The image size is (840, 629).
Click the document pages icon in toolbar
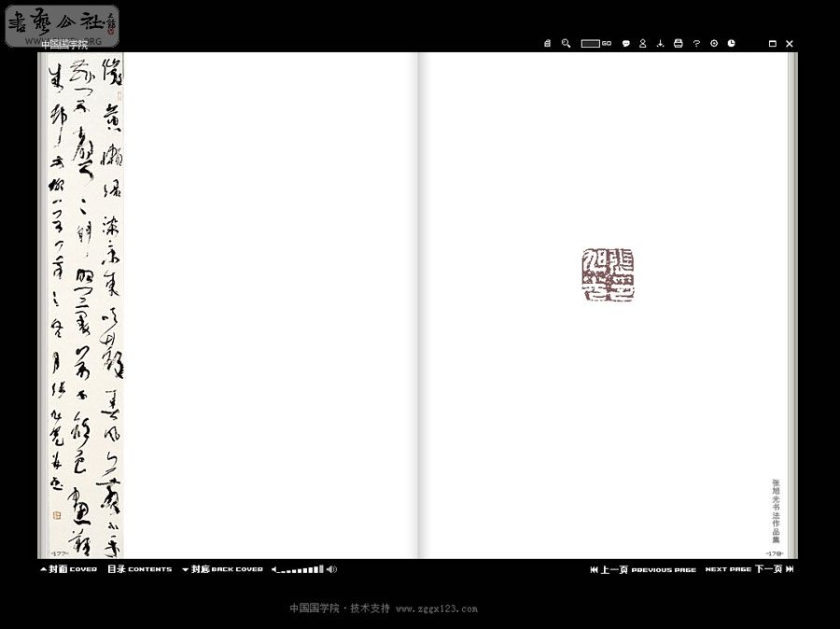[x=548, y=44]
